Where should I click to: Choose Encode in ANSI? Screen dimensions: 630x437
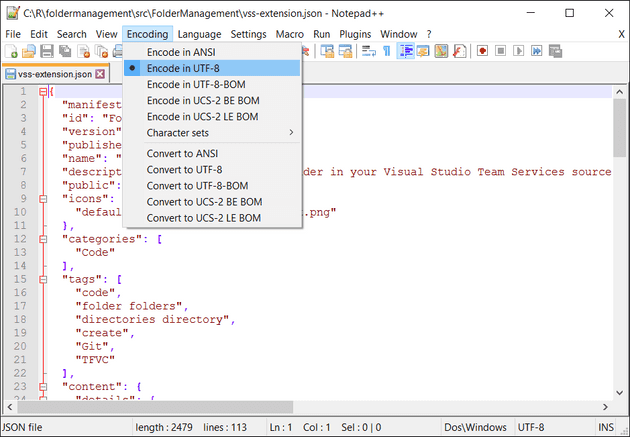[x=212, y=52]
